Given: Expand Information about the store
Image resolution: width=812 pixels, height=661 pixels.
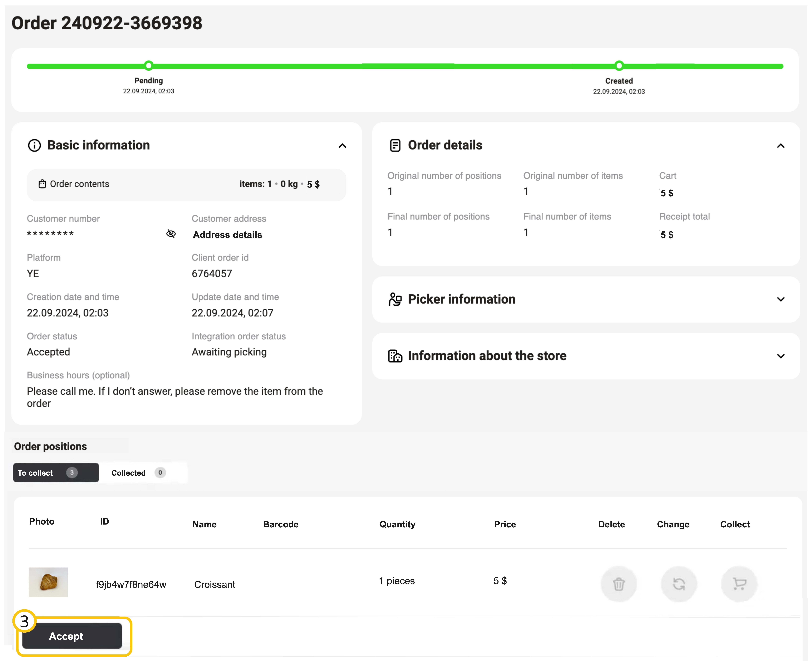Looking at the screenshot, I should [780, 356].
